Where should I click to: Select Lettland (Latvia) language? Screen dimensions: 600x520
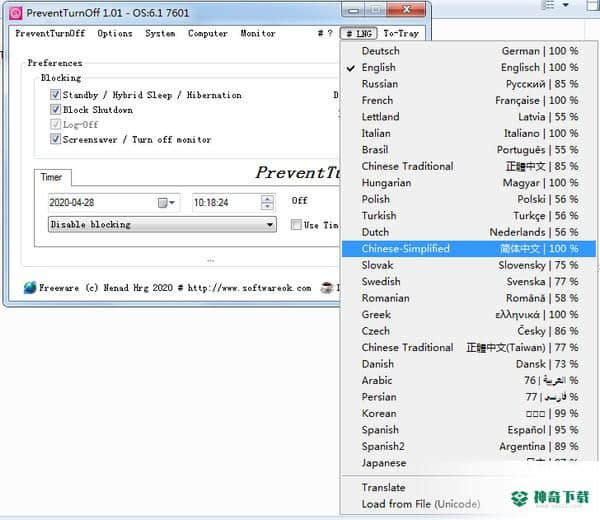pos(468,117)
